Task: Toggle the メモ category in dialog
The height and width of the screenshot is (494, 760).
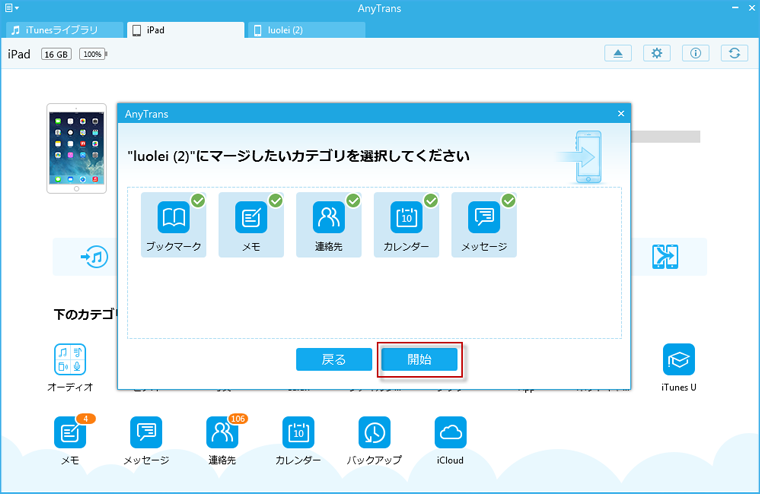Action: [251, 224]
